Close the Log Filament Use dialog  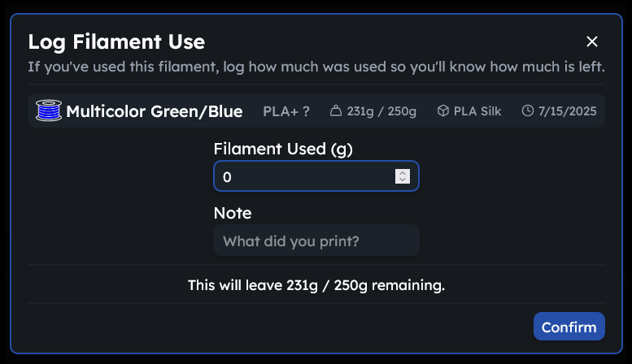591,41
